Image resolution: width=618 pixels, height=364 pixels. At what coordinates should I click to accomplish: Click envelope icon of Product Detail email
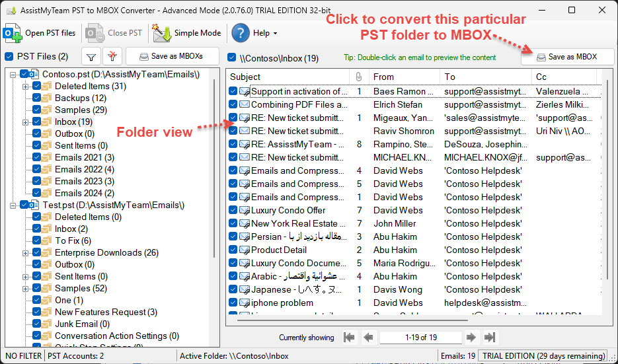click(245, 250)
